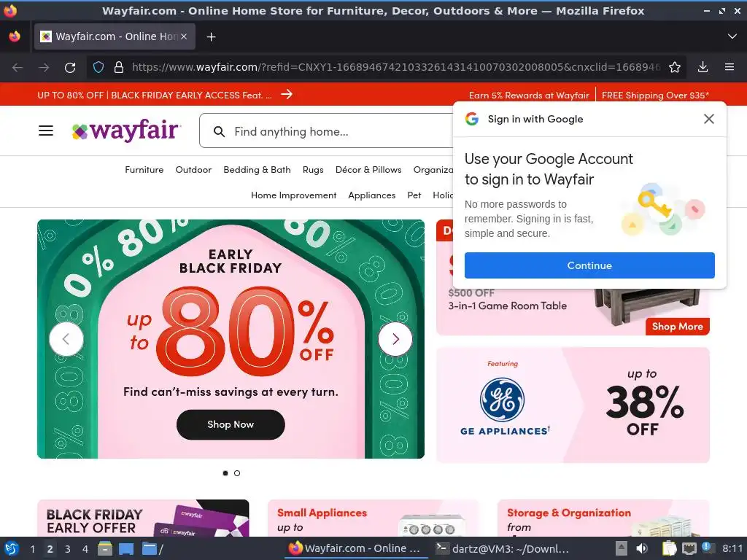The image size is (747, 560).
Task: Open the Furniture category
Action: click(x=144, y=169)
